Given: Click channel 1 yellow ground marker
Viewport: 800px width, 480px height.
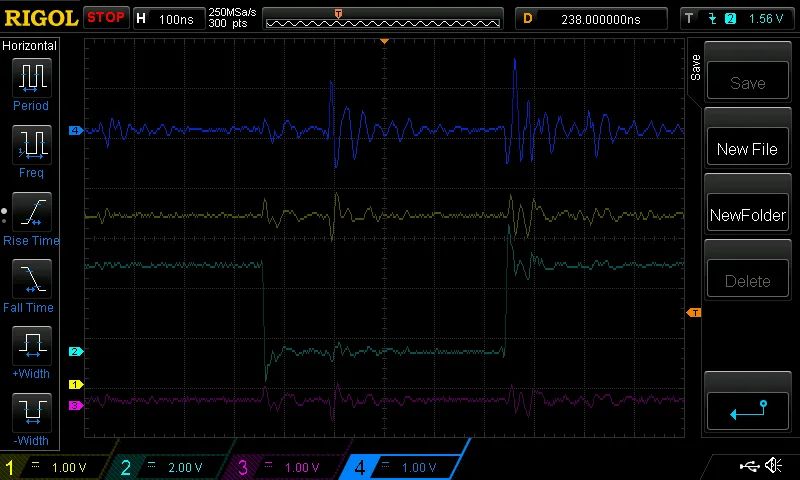Looking at the screenshot, I should (x=76, y=385).
